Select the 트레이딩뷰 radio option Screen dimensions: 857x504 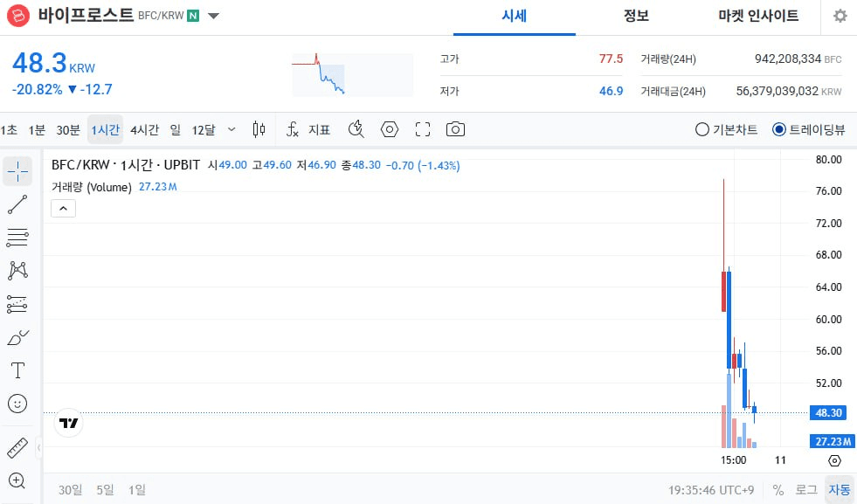pos(808,129)
